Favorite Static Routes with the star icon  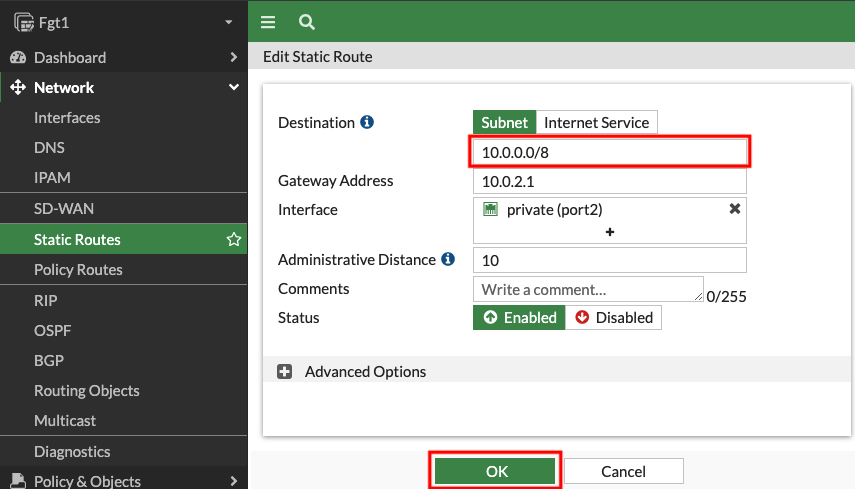pos(234,239)
